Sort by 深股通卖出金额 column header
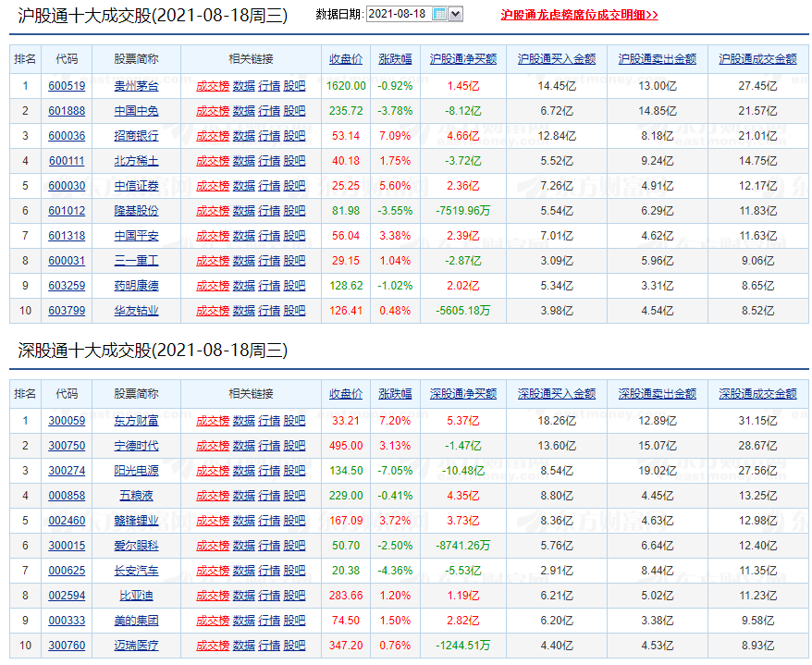812x665 pixels. tap(658, 394)
